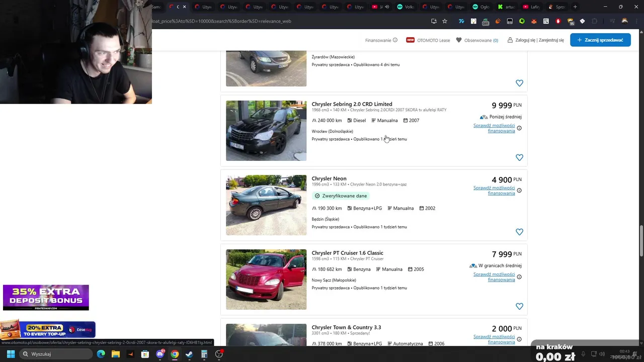The image size is (644, 362).
Task: Click 'Będzin (Śląskie)' location text
Action: coord(326,219)
